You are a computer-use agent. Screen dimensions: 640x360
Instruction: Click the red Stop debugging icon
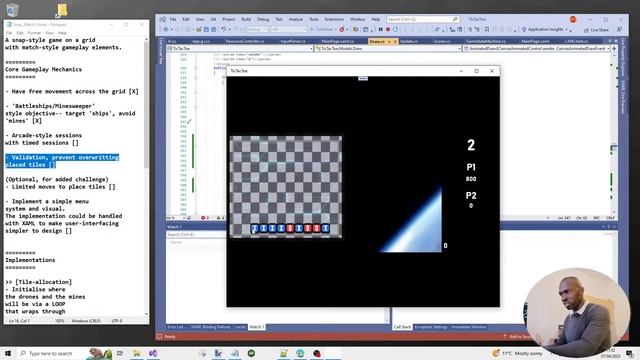(x=388, y=29)
